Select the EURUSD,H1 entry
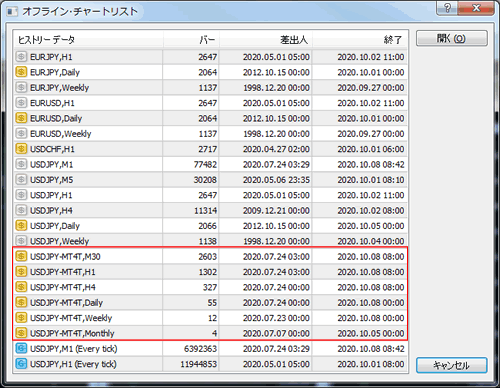500x388 pixels. click(x=52, y=103)
